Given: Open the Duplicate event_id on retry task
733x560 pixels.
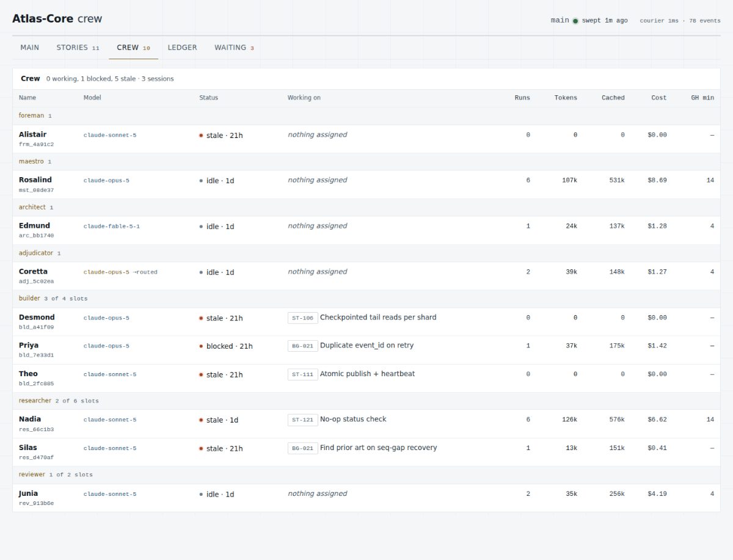Looking at the screenshot, I should pos(366,345).
